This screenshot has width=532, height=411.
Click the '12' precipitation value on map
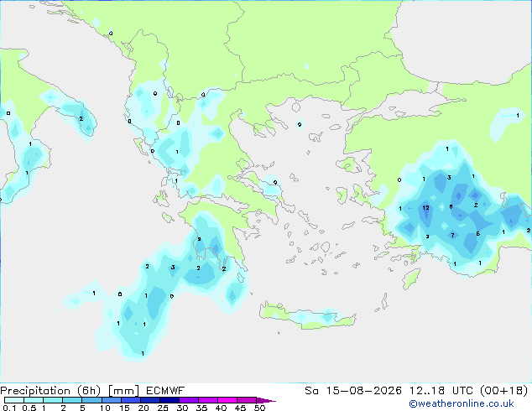click(425, 207)
